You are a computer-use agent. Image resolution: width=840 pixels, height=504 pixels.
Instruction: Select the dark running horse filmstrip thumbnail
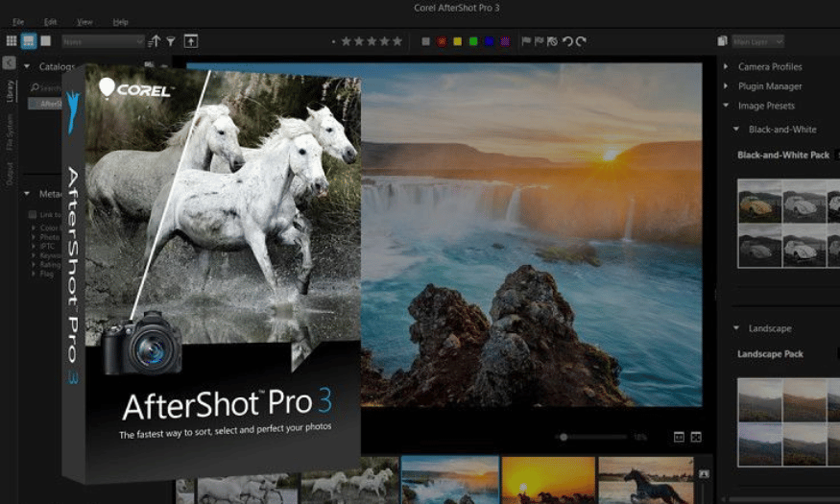click(646, 480)
